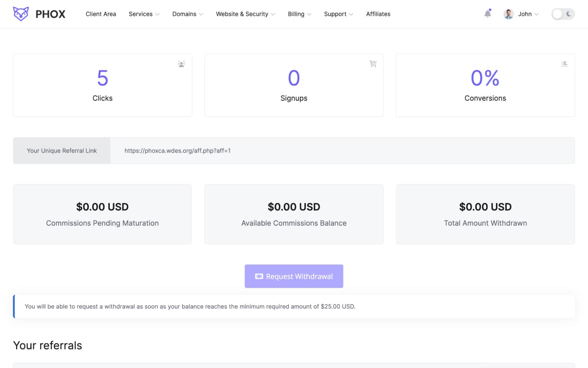588x368 pixels.
Task: Click the 0% Conversions value
Action: tap(485, 78)
